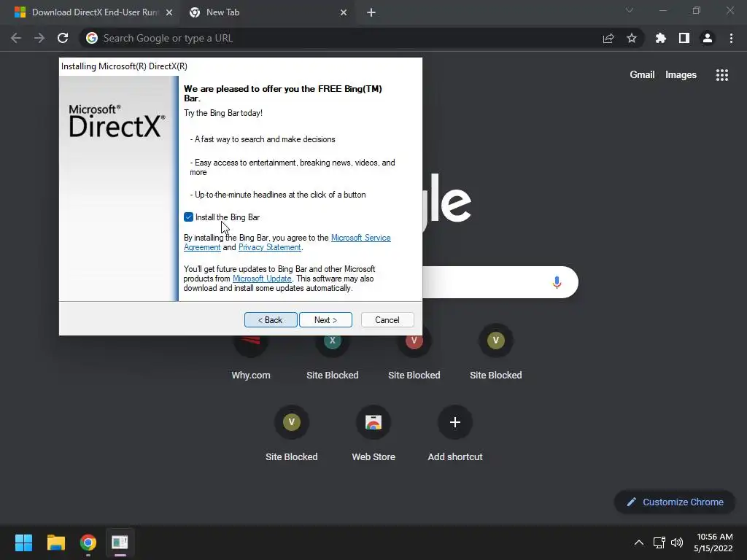This screenshot has width=747, height=560.
Task: Click the Next > button in installer
Action: coord(325,320)
